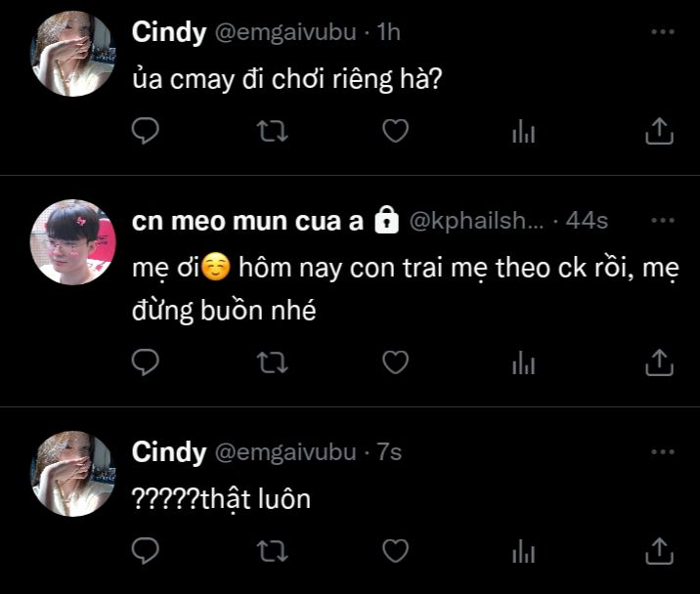The height and width of the screenshot is (594, 700).
Task: Open more options on the 'mẹ ơi' tweet
Action: click(x=662, y=222)
